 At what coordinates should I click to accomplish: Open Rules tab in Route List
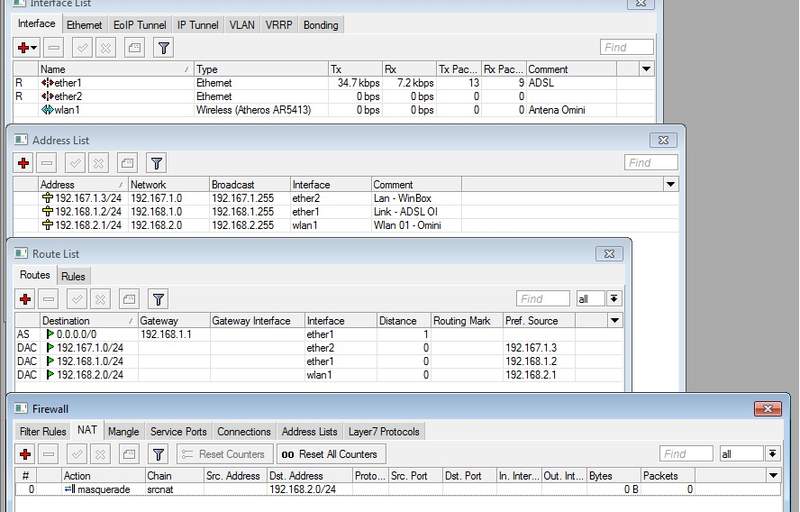tap(73, 276)
